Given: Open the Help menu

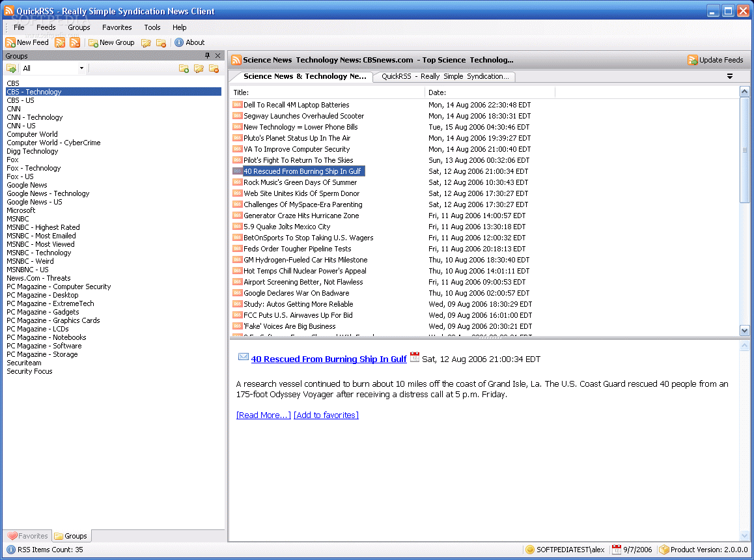Looking at the screenshot, I should coord(179,27).
